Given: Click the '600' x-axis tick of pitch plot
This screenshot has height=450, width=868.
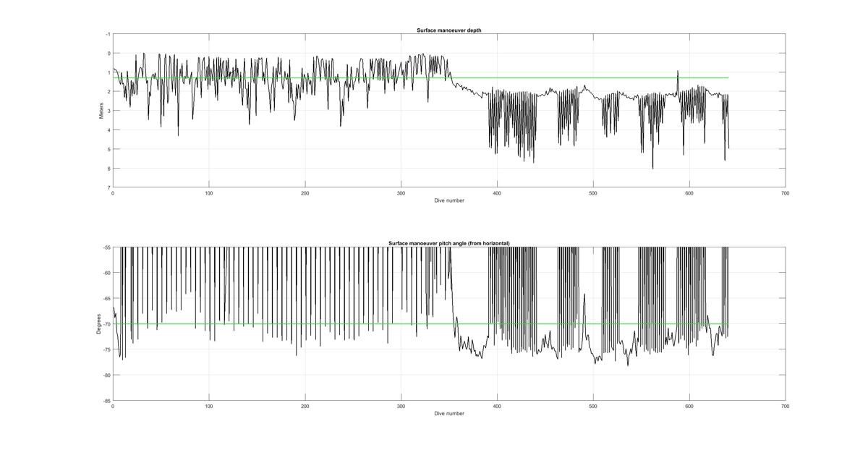Looking at the screenshot, I should point(689,407).
